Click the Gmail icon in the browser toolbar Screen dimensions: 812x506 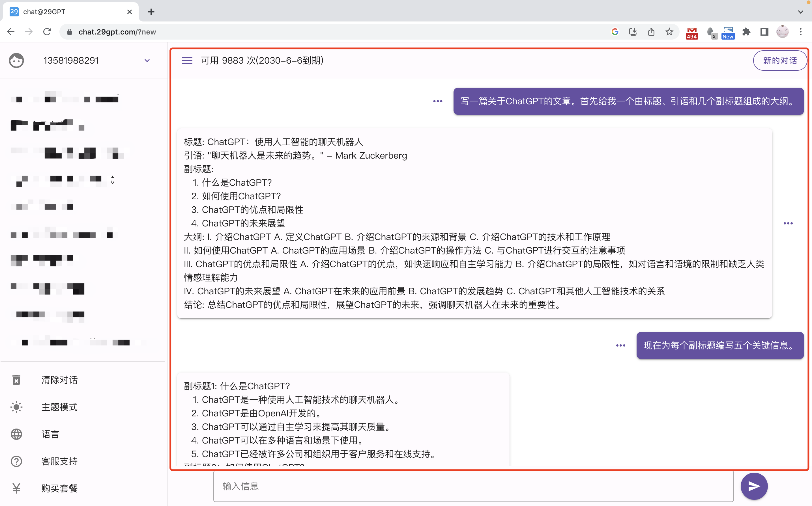point(691,31)
